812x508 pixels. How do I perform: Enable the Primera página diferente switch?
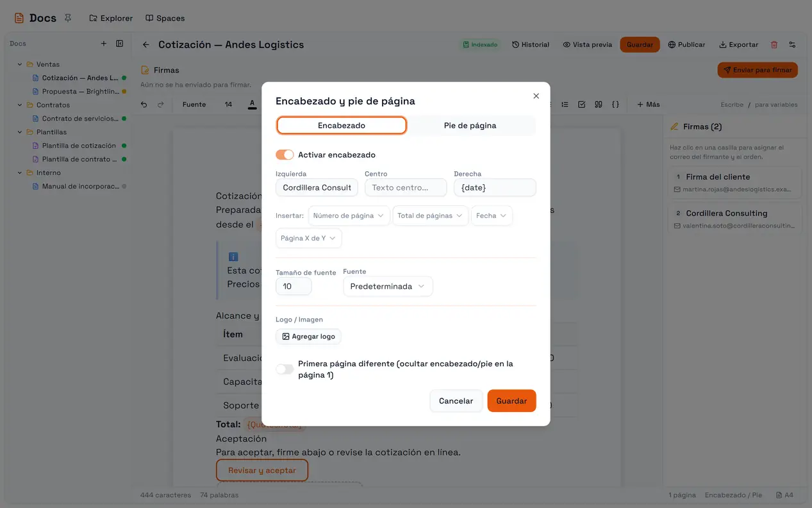coord(285,369)
